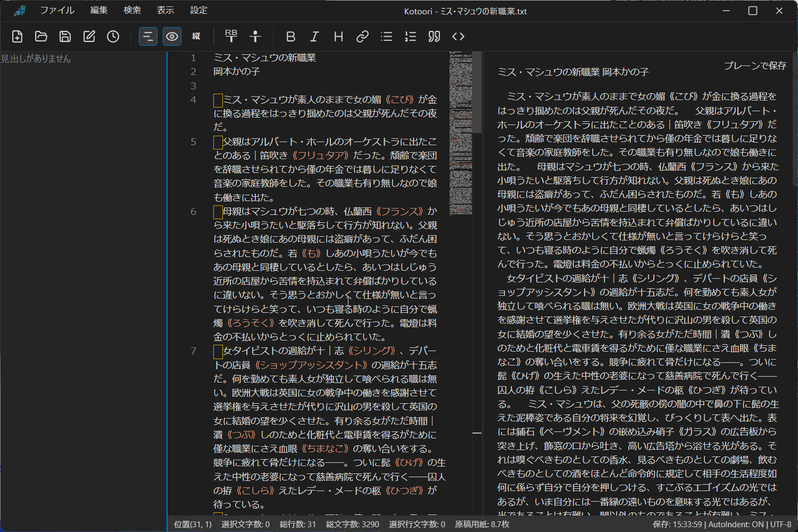The height and width of the screenshot is (532, 798).
Task: Click line number 4 in the gutter
Action: click(193, 100)
